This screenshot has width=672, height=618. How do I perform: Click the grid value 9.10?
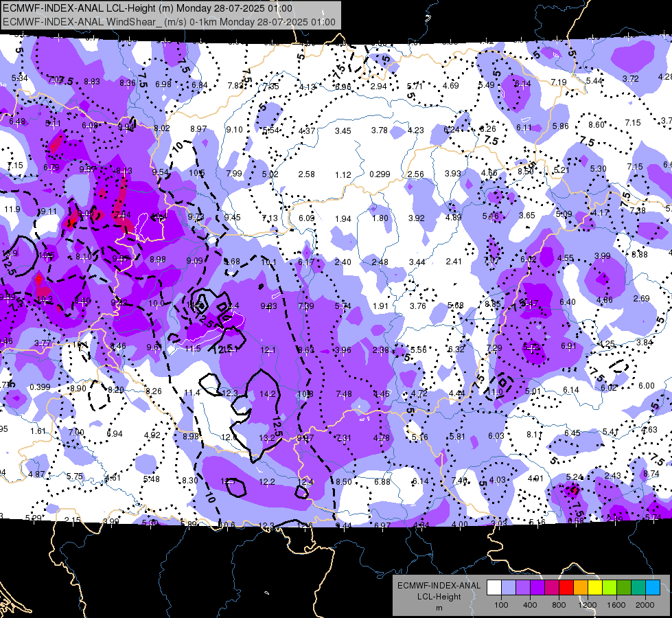pos(235,130)
